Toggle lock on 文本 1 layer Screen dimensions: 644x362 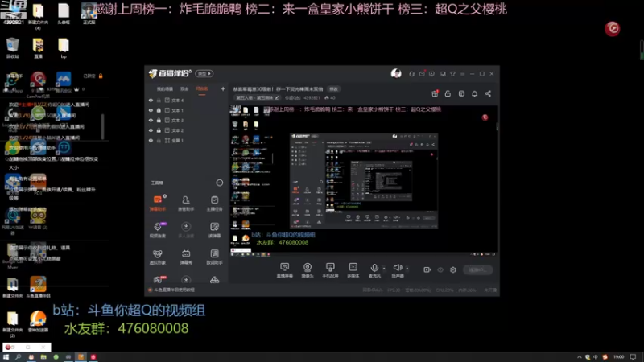[x=159, y=110]
